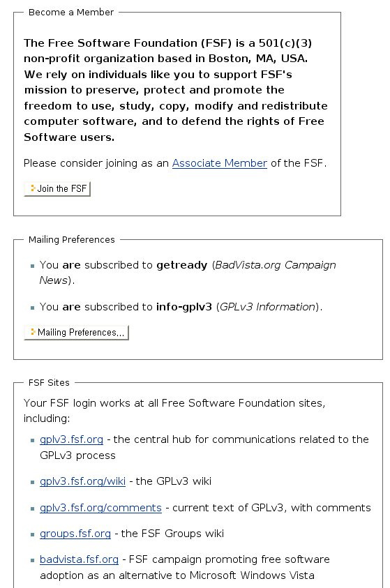Screen dimensions: 390x588
Task: Click the bold getready list name
Action: tap(182, 265)
